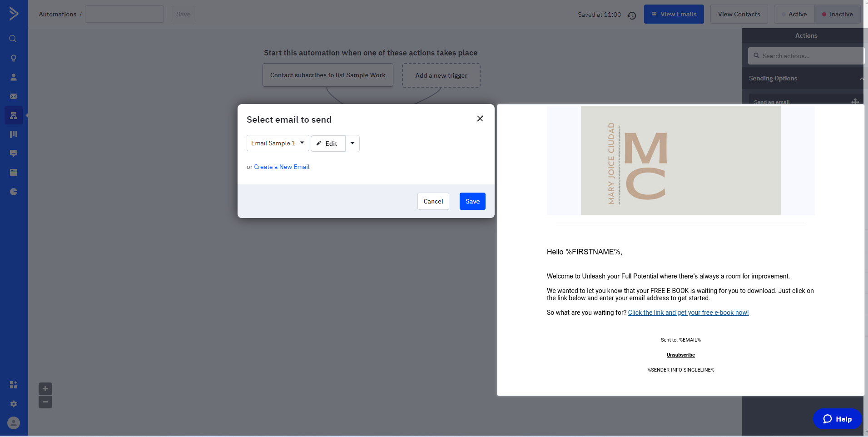Open search from the left sidebar
Viewport: 868px width, 437px height.
(x=13, y=39)
